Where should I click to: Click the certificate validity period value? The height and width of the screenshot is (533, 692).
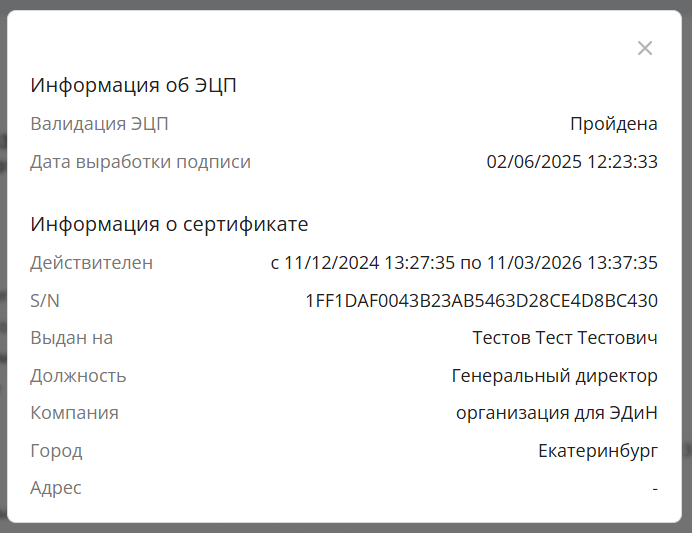(464, 263)
